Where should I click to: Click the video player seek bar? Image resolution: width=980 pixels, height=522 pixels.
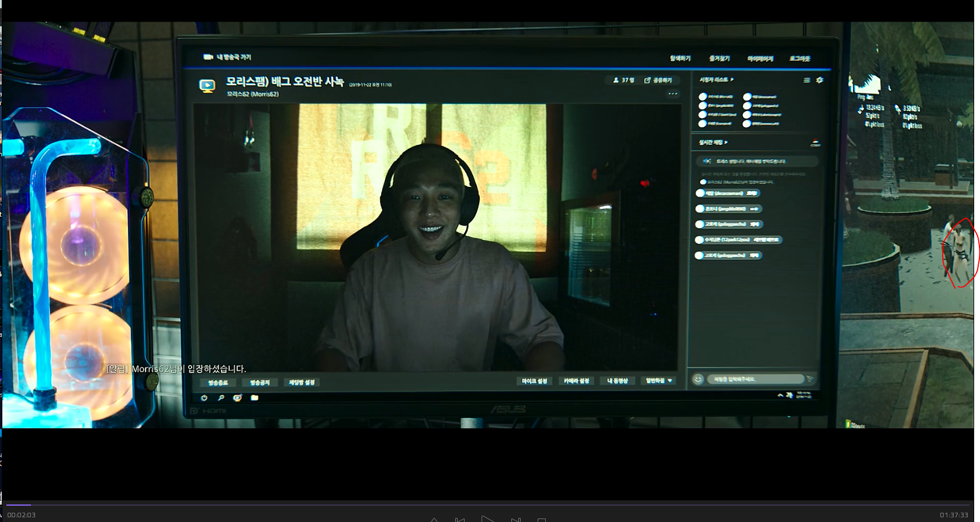coord(490,504)
